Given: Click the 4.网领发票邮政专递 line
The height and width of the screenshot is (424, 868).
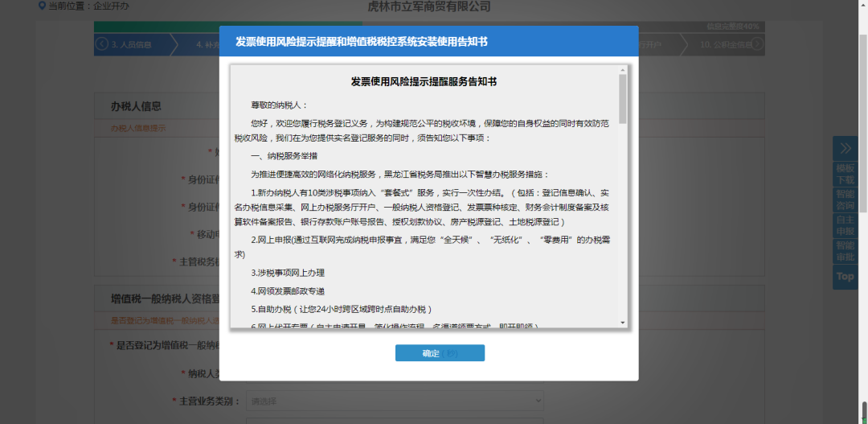Looking at the screenshot, I should tap(288, 291).
